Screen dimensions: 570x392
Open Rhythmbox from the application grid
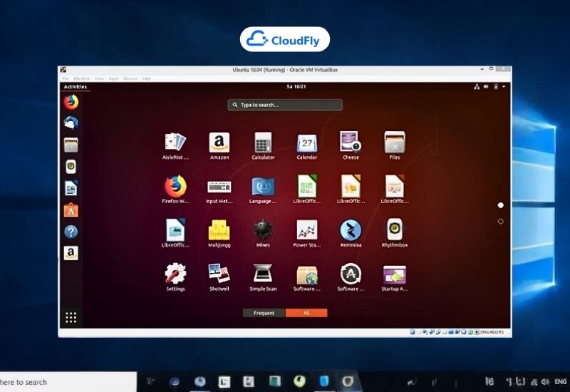(395, 233)
